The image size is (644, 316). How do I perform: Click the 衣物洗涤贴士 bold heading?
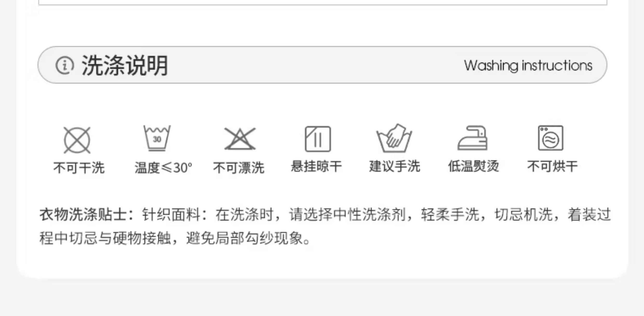pyautogui.click(x=83, y=215)
